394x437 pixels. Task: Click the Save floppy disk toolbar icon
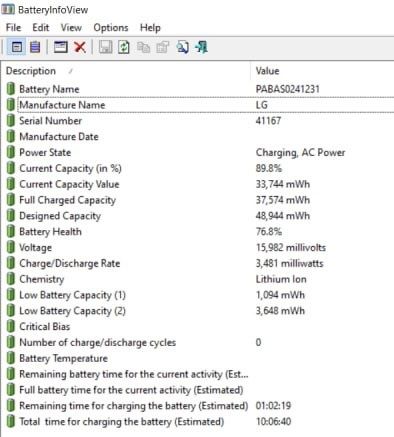[105, 47]
